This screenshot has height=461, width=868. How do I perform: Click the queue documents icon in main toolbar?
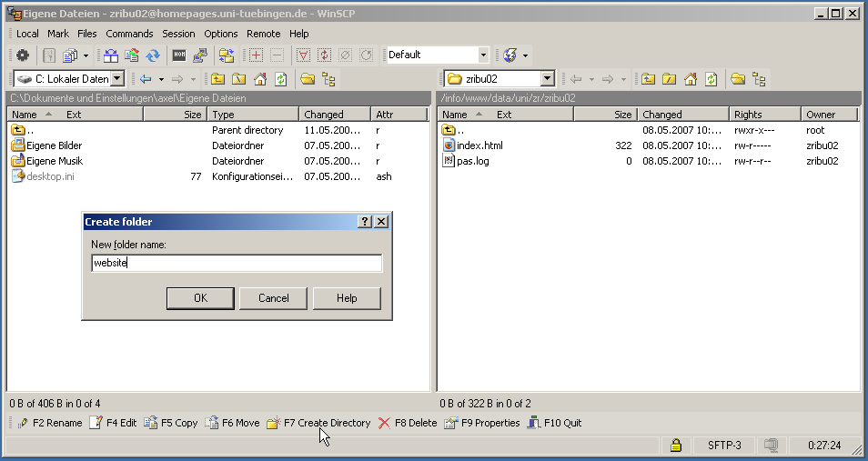coord(70,55)
